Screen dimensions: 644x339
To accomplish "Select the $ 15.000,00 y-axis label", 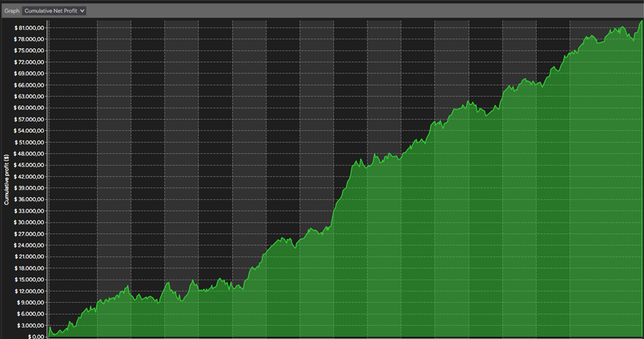I will pos(30,279).
